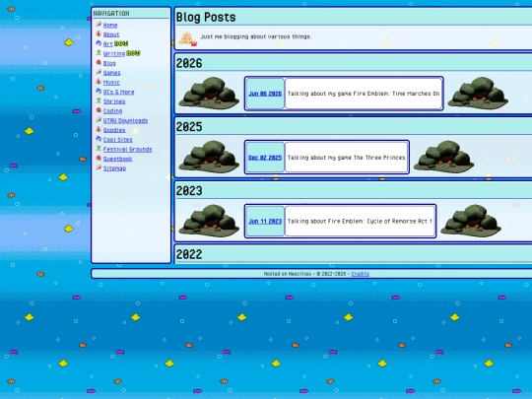Image resolution: width=532 pixels, height=399 pixels.
Task: Open the Dec 02 2025 blog post
Action: point(265,158)
